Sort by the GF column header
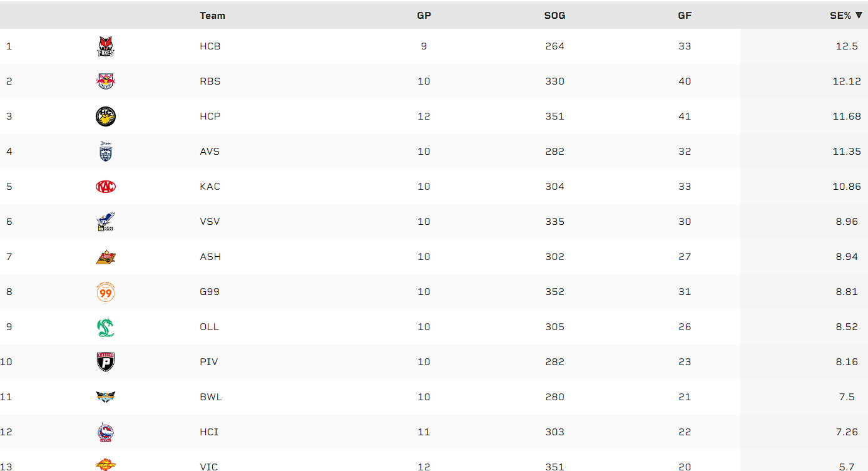Image resolution: width=868 pixels, height=471 pixels. (685, 16)
